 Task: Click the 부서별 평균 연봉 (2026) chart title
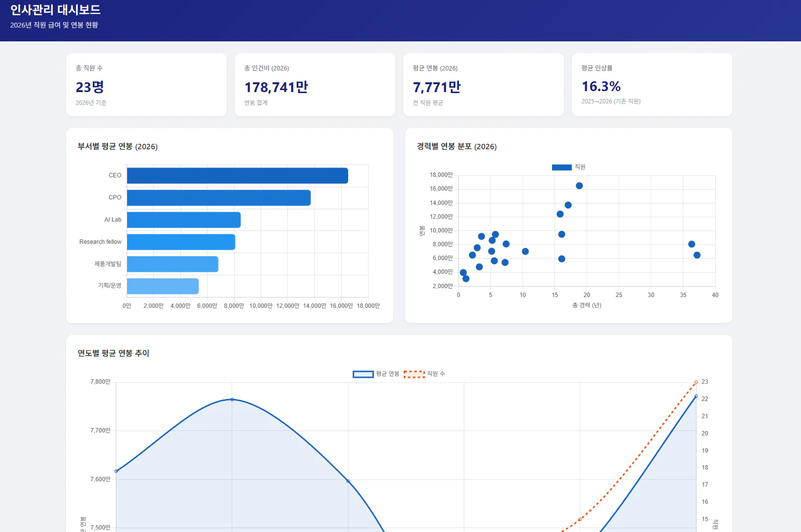[x=117, y=146]
